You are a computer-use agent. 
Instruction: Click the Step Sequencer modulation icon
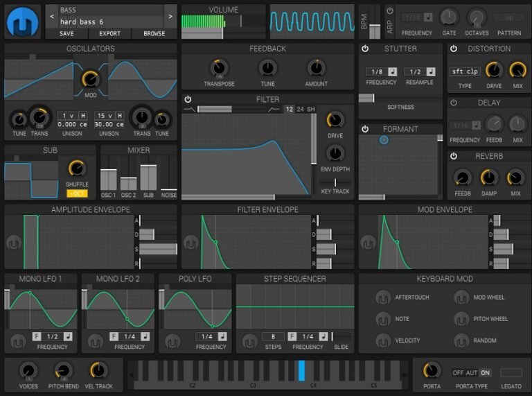click(249, 341)
